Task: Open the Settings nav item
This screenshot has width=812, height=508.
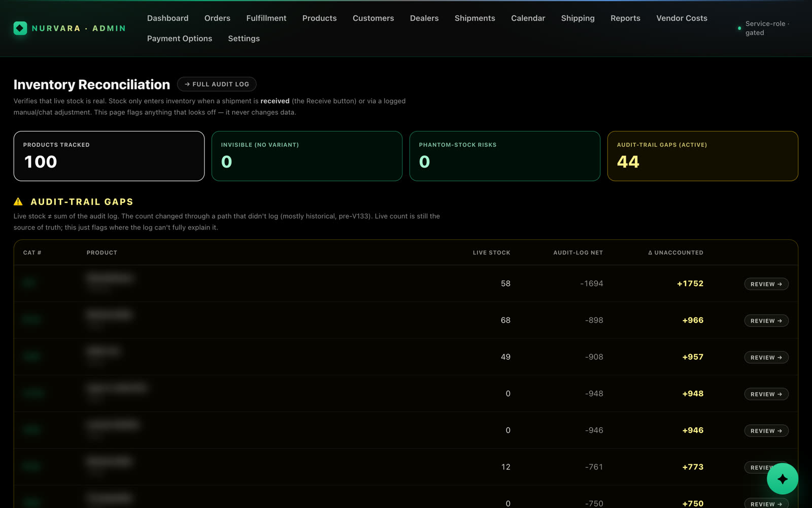Action: click(244, 39)
